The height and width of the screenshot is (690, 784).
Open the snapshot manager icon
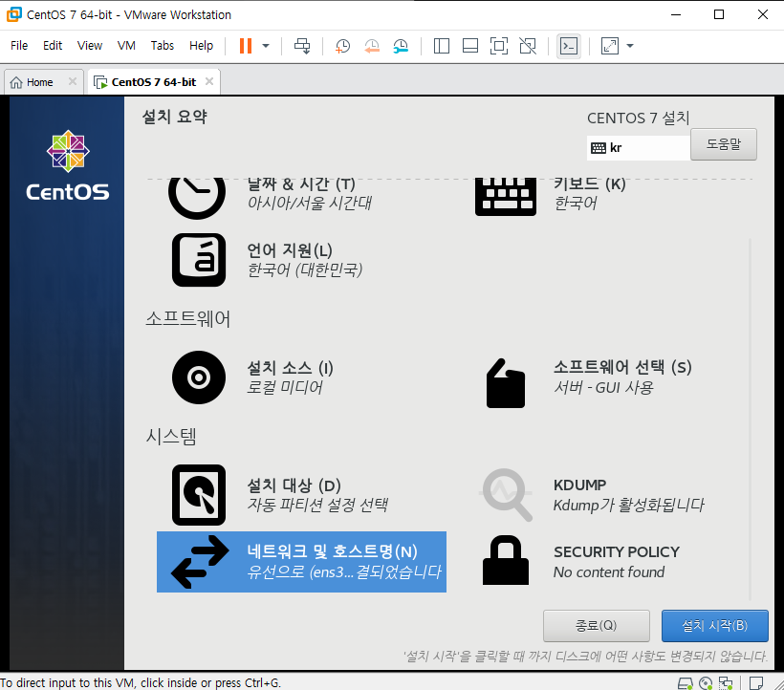(x=401, y=46)
